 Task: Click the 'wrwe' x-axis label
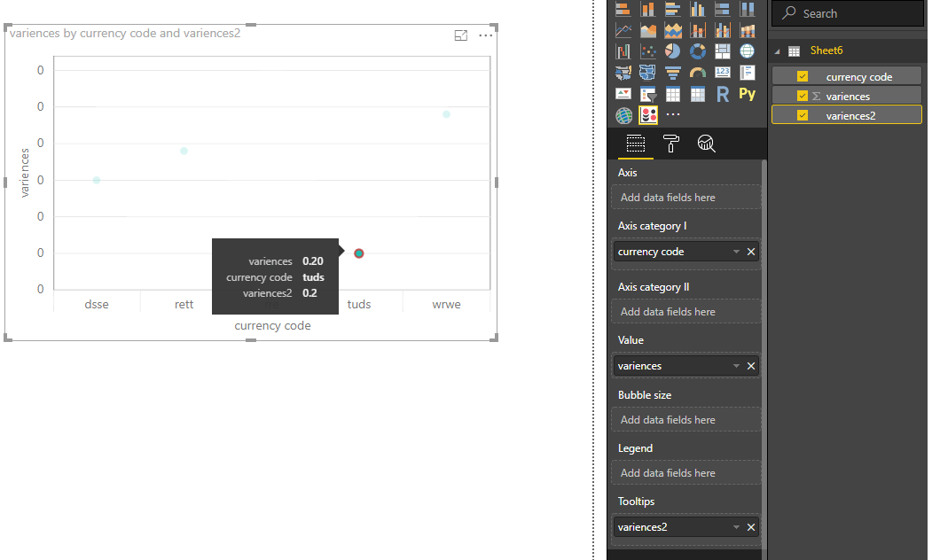[446, 304]
